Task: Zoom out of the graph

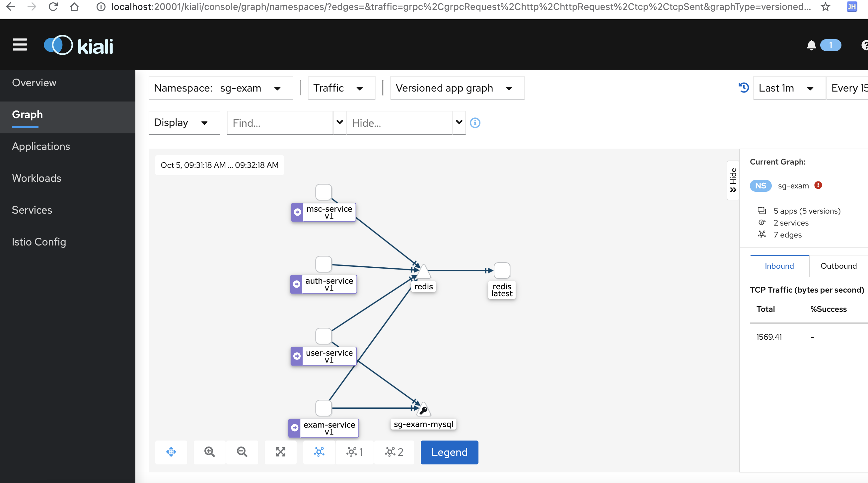Action: tap(242, 452)
